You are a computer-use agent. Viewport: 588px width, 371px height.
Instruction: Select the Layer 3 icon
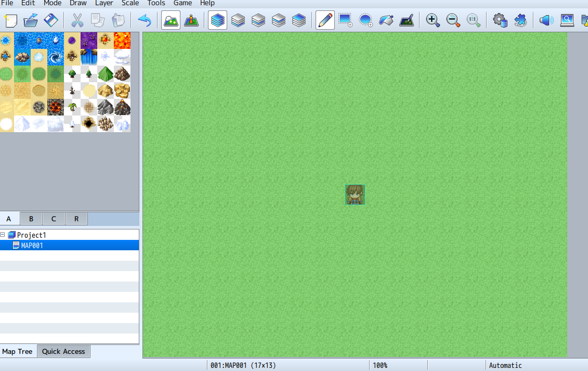point(279,20)
